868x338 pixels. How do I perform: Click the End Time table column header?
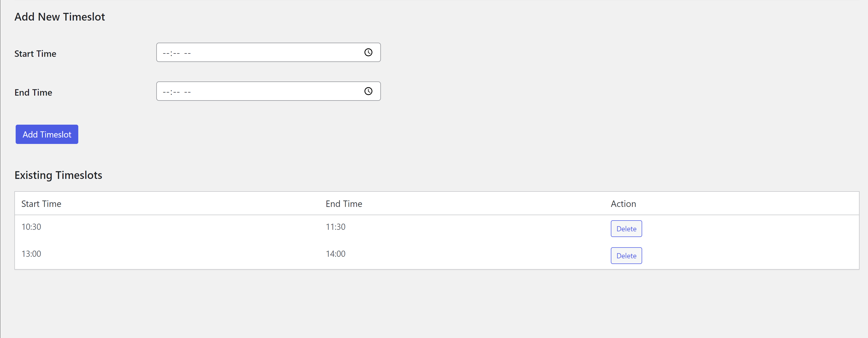(344, 204)
